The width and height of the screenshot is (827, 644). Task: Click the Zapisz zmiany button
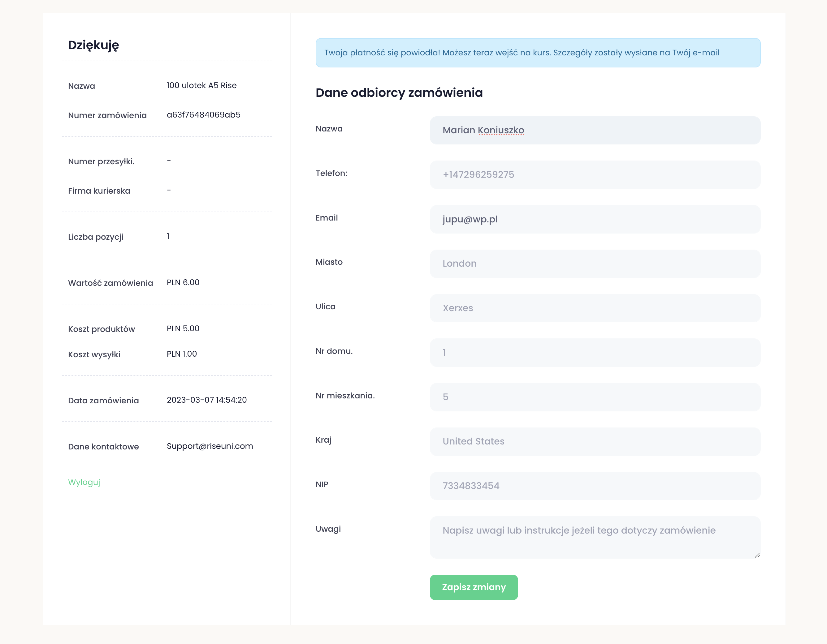[473, 587]
